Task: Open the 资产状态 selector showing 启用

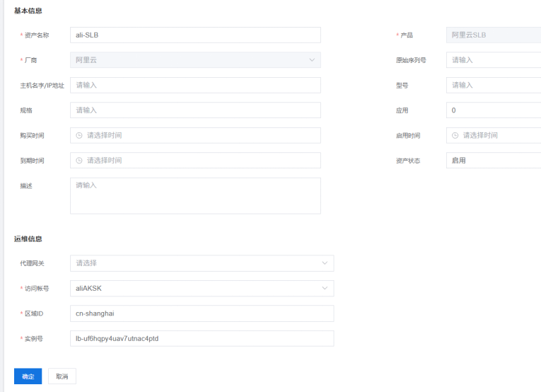Action: pos(494,161)
